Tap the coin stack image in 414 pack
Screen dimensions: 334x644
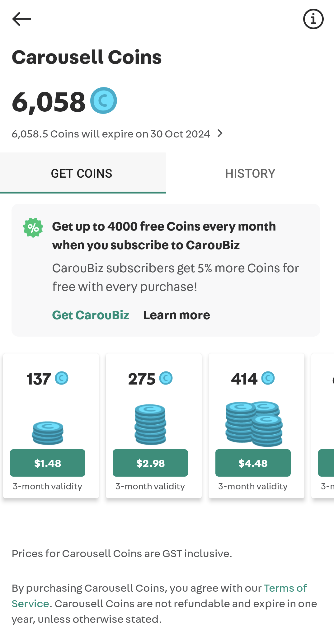pos(254,424)
